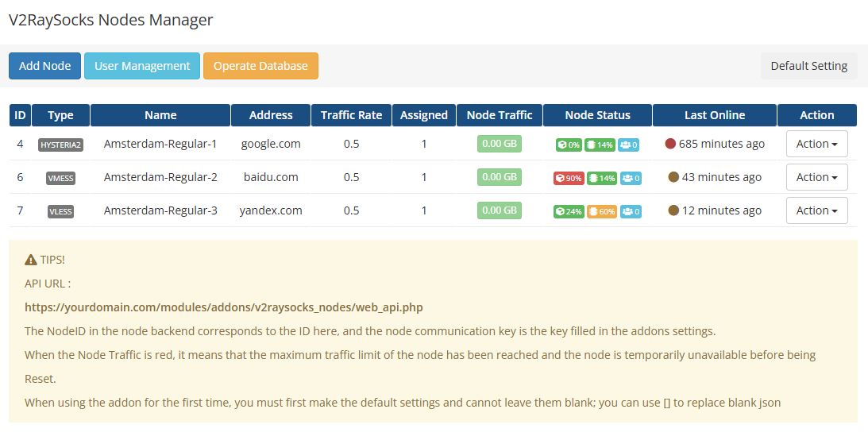The image size is (868, 440).
Task: Click the yandex.com address cell
Action: coord(271,210)
